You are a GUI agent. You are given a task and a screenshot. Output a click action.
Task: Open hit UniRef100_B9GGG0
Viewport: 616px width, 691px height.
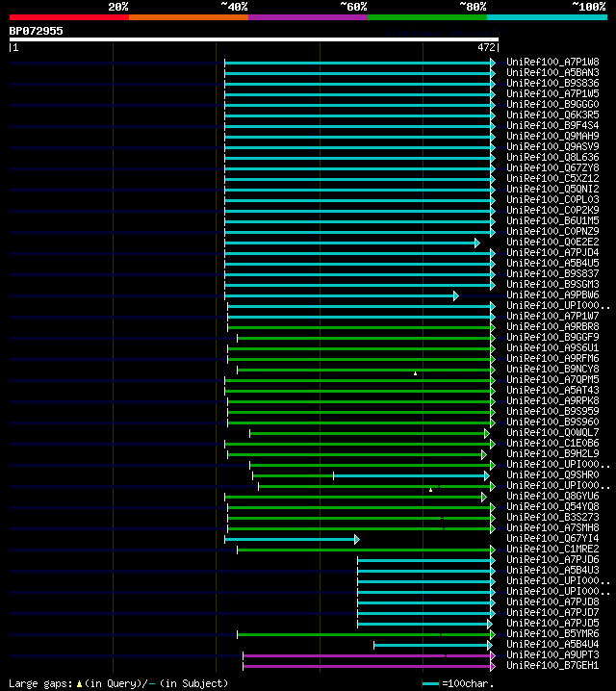(x=552, y=104)
